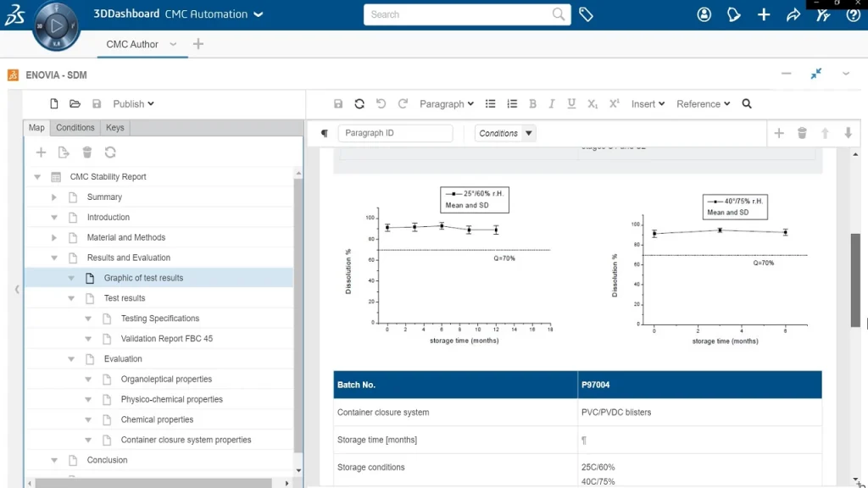
Task: Click the tag icon beside search bar
Action: pos(586,14)
